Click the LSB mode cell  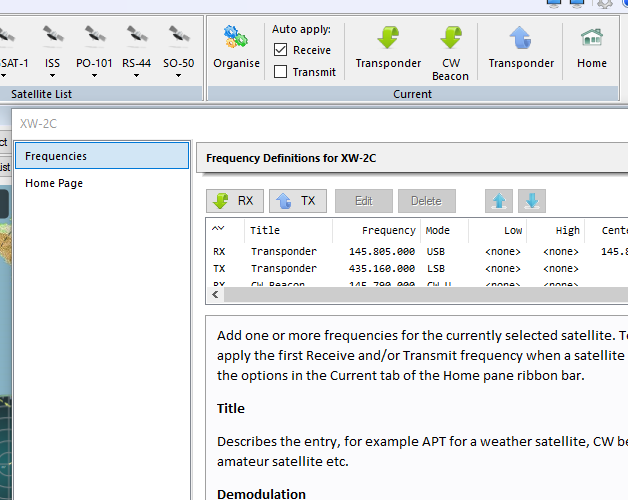(436, 268)
